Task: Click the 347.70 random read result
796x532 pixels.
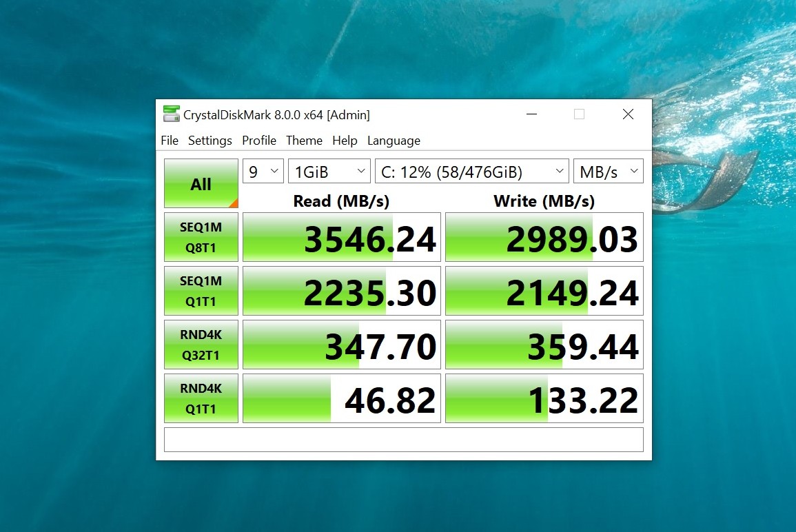Action: [x=342, y=345]
